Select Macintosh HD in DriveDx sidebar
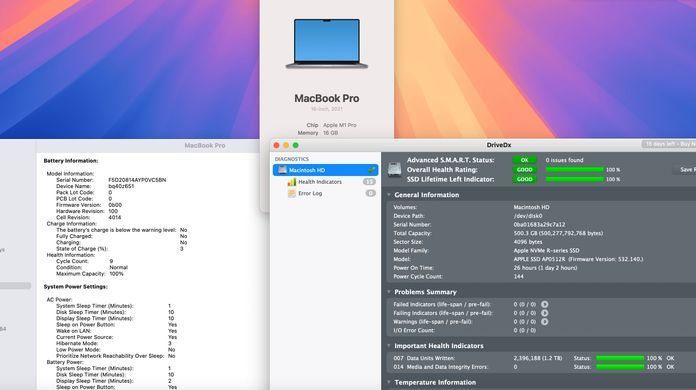 click(x=325, y=170)
